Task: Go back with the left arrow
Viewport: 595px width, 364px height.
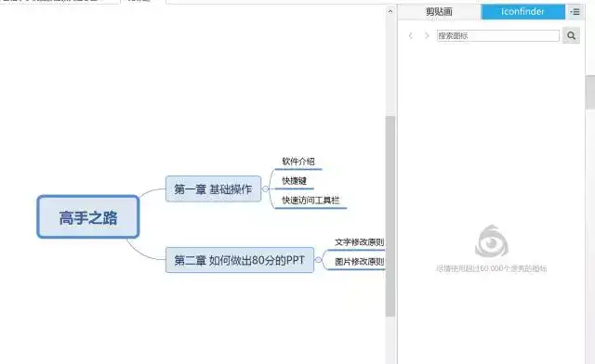Action: pyautogui.click(x=411, y=35)
